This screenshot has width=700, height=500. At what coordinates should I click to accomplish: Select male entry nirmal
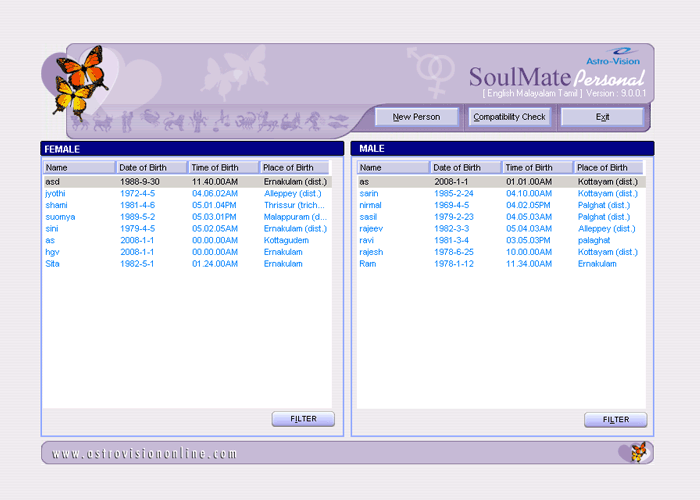(x=501, y=205)
